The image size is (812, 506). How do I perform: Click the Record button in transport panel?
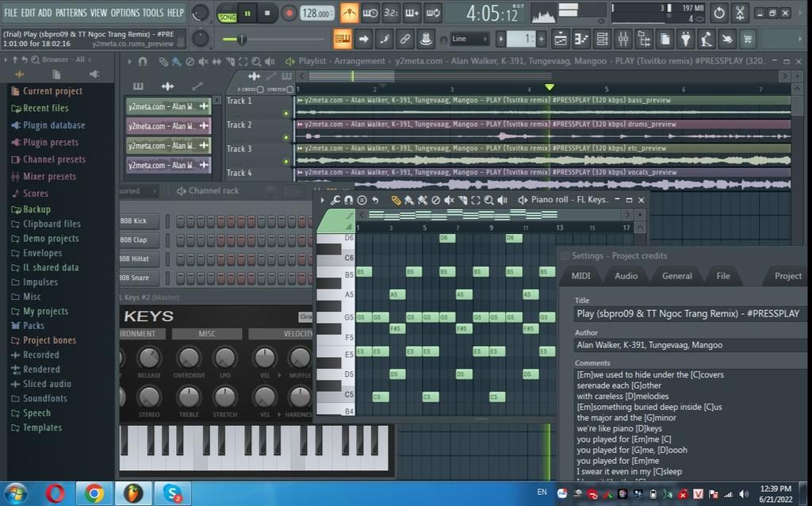(x=289, y=13)
